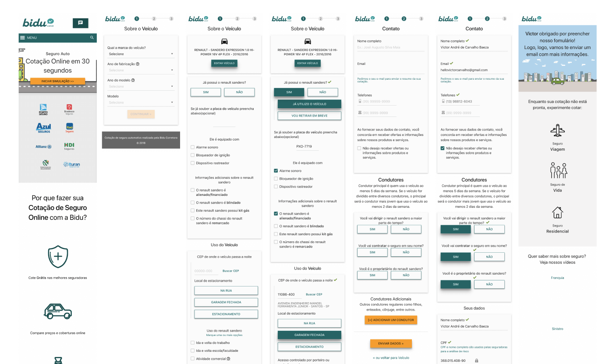Click the Porto Seguro logo
This screenshot has height=364, width=613.
[x=43, y=110]
